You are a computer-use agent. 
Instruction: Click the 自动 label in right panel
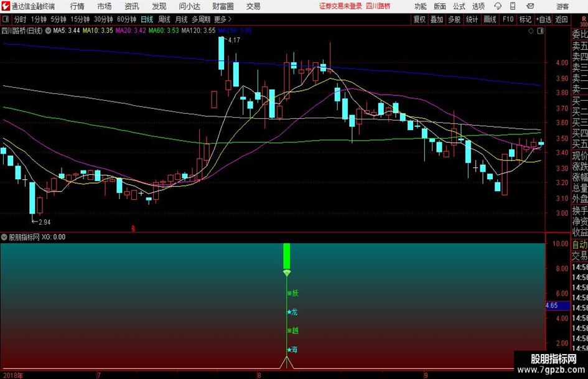[580, 245]
